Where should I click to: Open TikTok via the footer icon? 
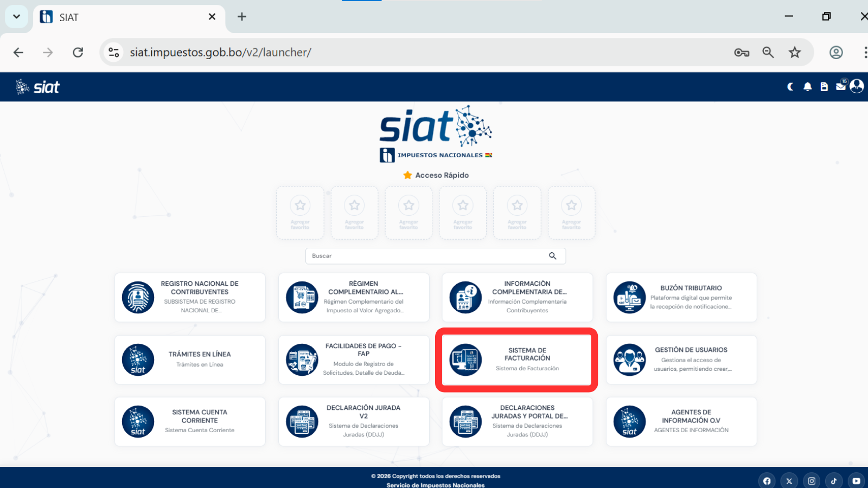pyautogui.click(x=834, y=480)
